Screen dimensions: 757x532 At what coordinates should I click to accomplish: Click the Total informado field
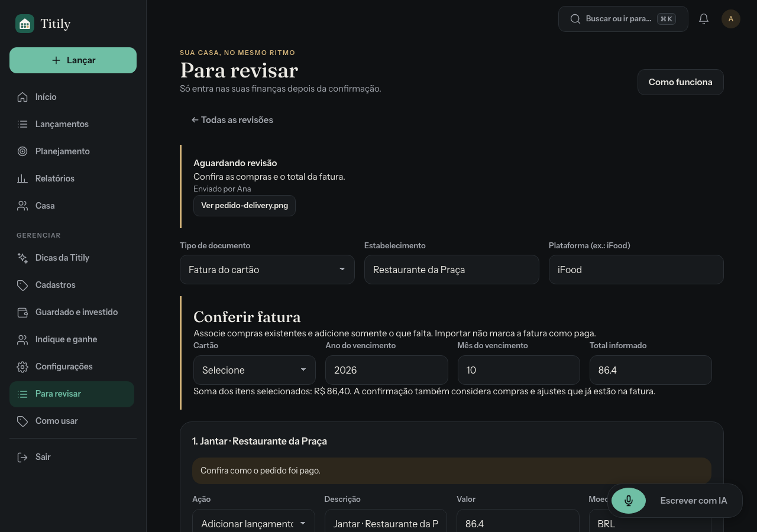coord(651,370)
